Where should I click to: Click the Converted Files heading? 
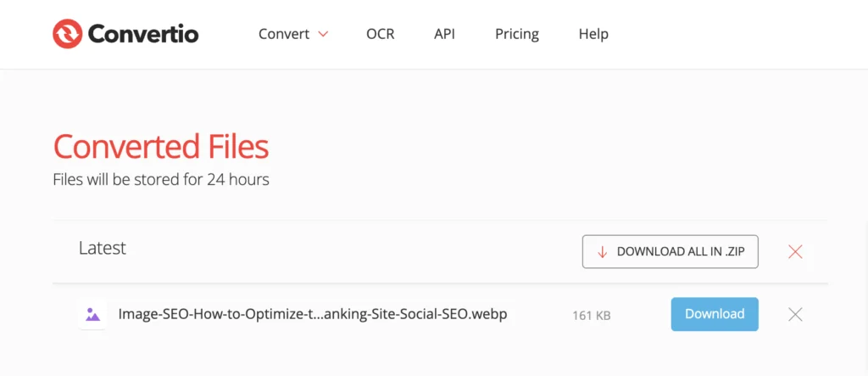(x=160, y=147)
